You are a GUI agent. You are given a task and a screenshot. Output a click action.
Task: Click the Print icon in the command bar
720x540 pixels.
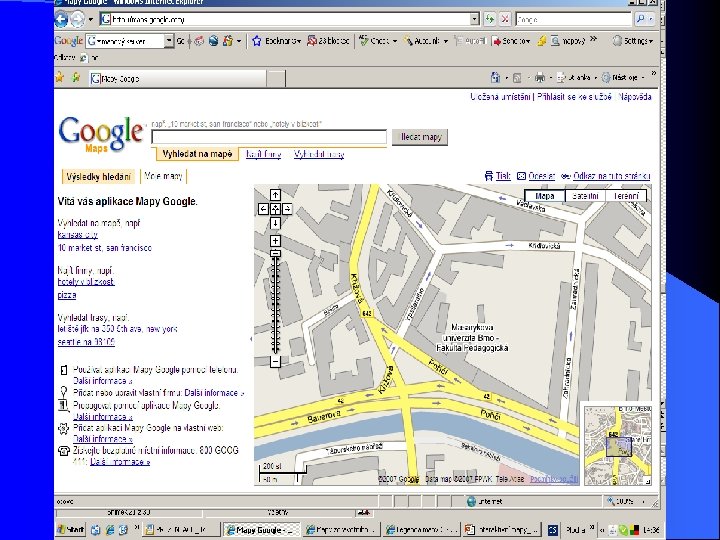click(540, 78)
